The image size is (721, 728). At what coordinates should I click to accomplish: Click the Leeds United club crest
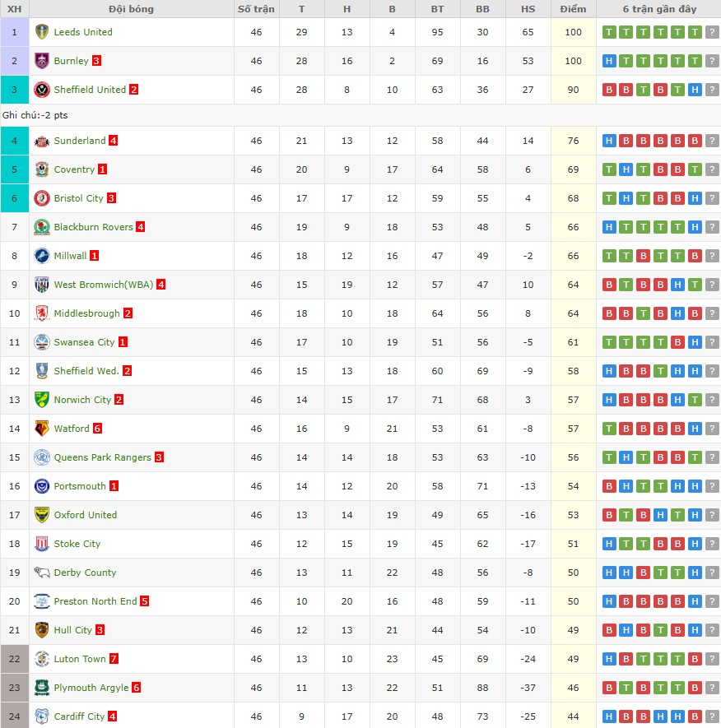[42, 32]
